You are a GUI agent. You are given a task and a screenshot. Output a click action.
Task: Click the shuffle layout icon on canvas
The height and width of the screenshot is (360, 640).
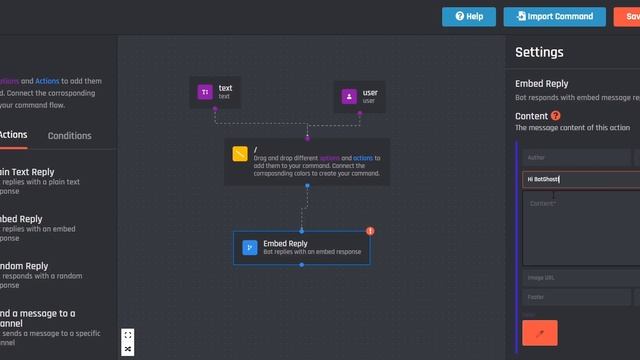tap(128, 349)
